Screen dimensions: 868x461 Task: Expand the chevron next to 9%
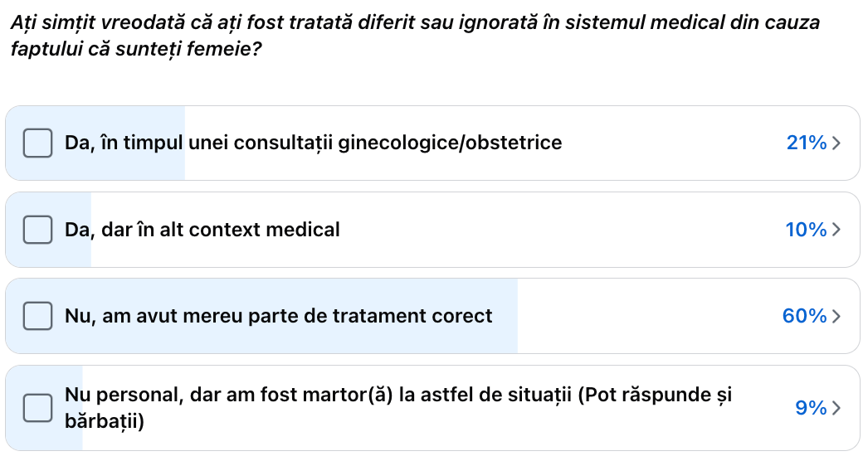point(836,408)
